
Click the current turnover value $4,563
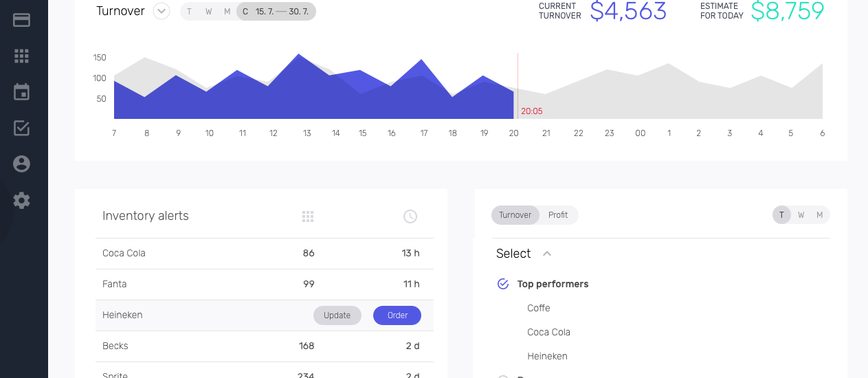point(628,11)
